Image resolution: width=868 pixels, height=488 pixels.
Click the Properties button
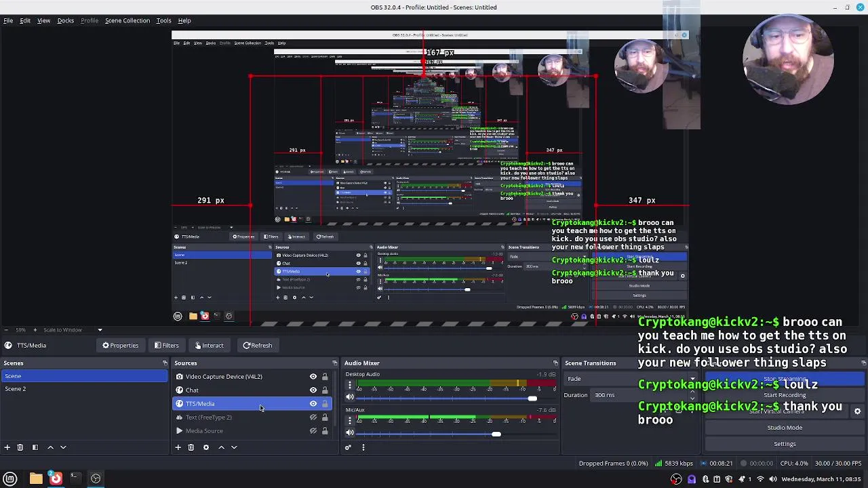point(120,346)
